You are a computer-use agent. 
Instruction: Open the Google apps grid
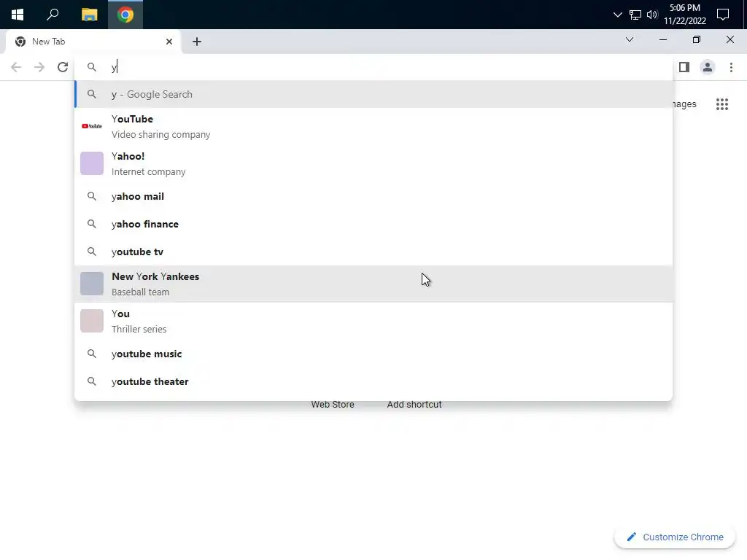click(721, 104)
